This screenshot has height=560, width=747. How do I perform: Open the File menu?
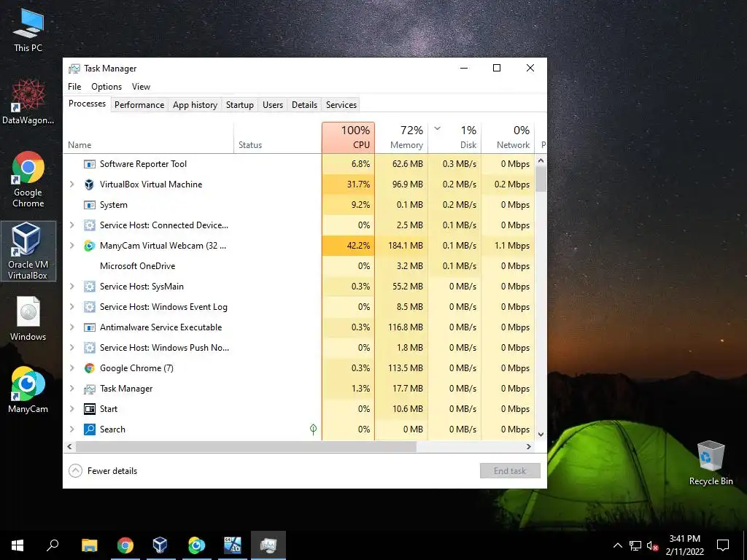coord(74,87)
